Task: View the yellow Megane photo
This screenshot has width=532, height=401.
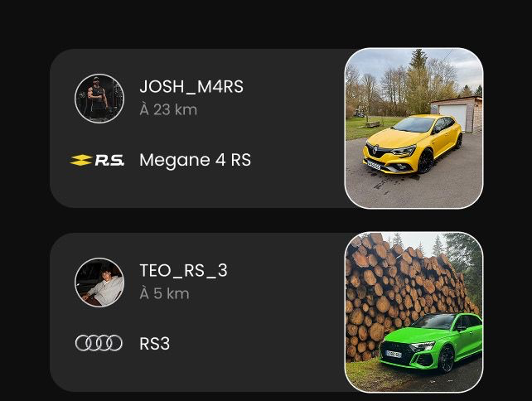Action: pos(414,128)
